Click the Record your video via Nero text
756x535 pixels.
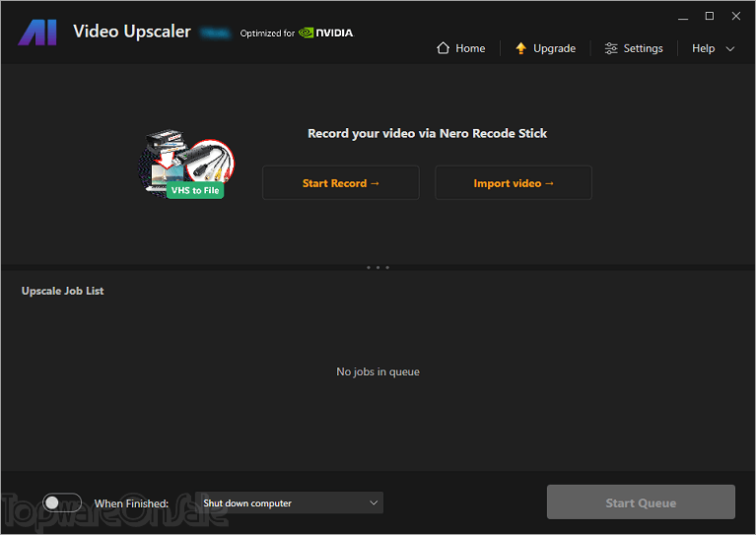(427, 134)
